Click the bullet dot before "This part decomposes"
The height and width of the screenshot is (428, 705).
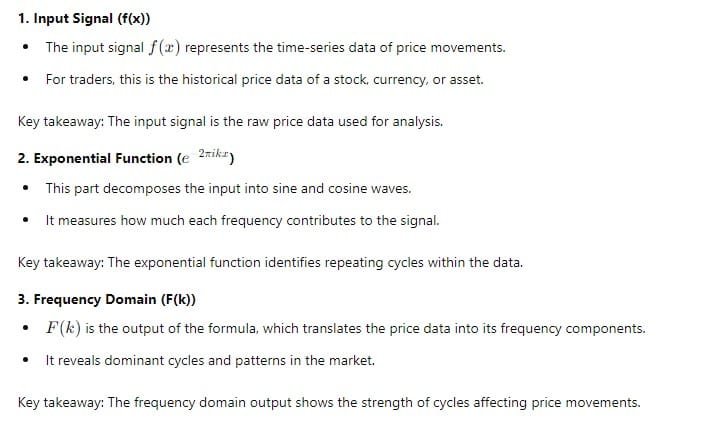24,188
